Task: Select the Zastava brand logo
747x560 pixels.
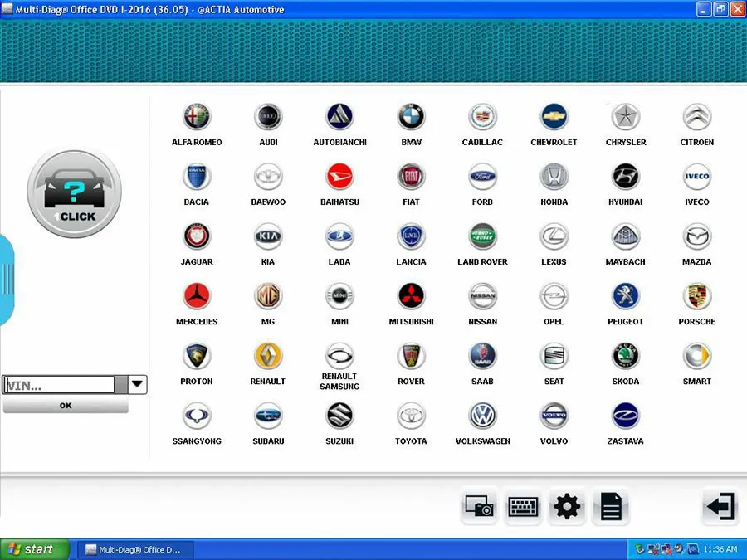Action: click(625, 416)
